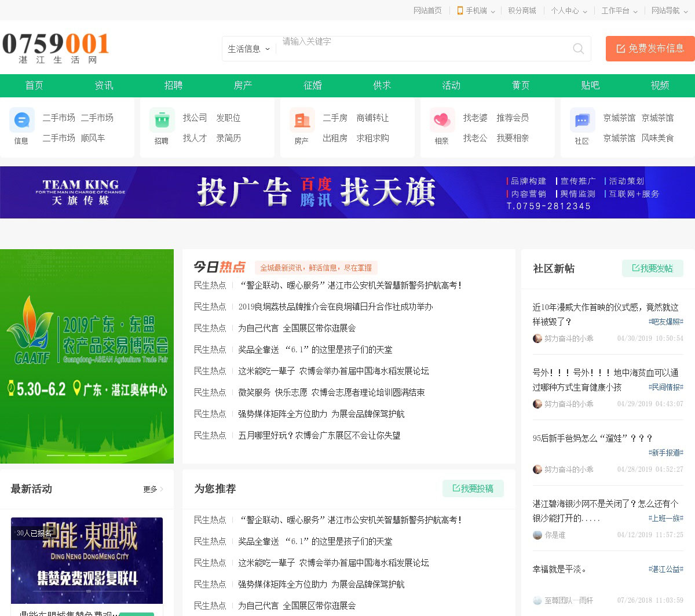Viewport: 695px width, 616px height.
Task: Switch to the 贴吧 navigation tab
Action: coord(590,85)
